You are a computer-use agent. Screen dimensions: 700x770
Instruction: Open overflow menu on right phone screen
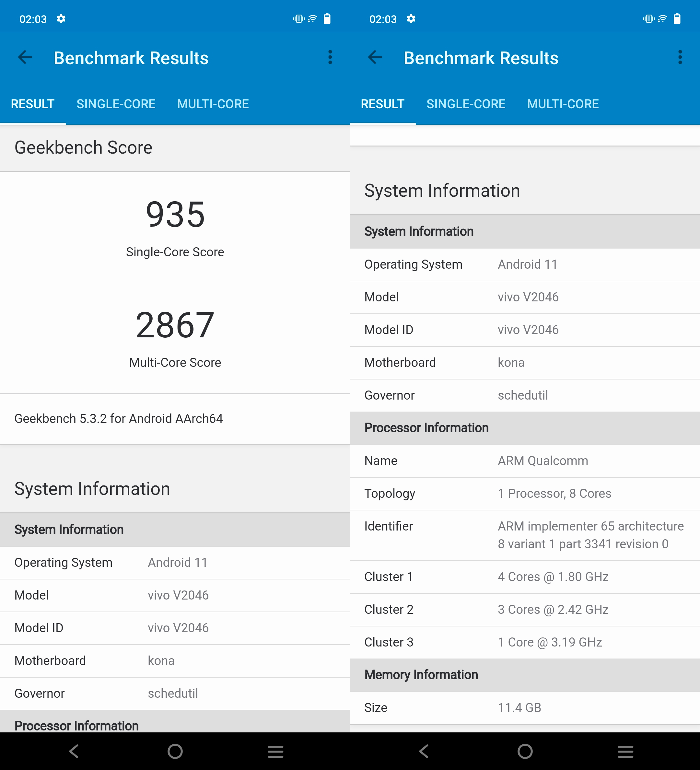tap(680, 57)
